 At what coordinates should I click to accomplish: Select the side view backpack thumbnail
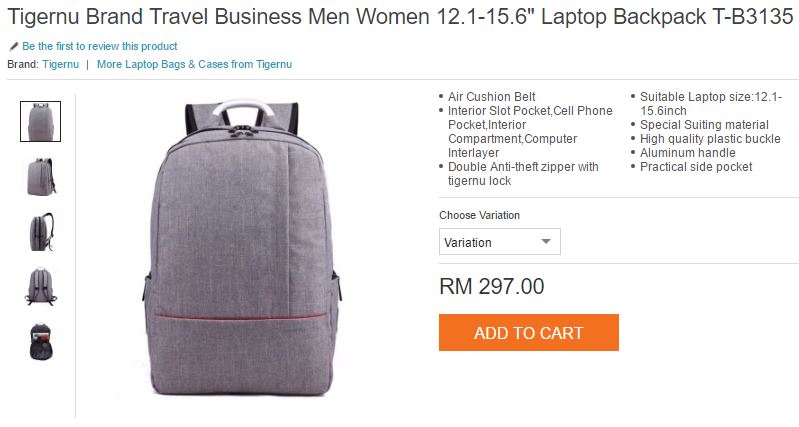pyautogui.click(x=41, y=232)
